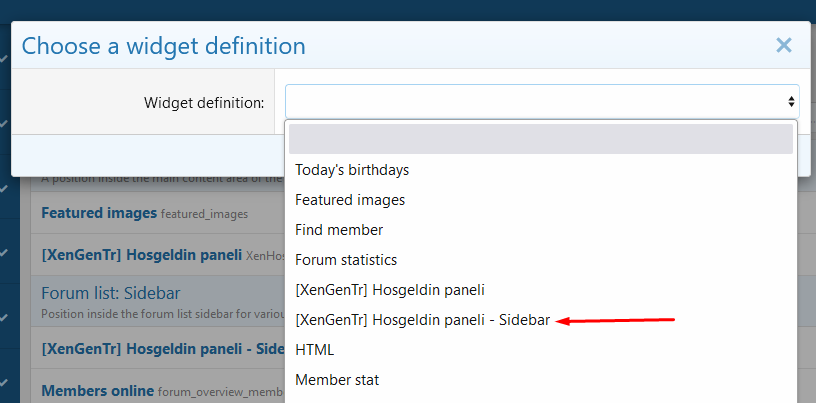The image size is (816, 403).
Task: Open [XenGenTr] Hosgeldin paneli widget row link
Action: click(x=141, y=255)
